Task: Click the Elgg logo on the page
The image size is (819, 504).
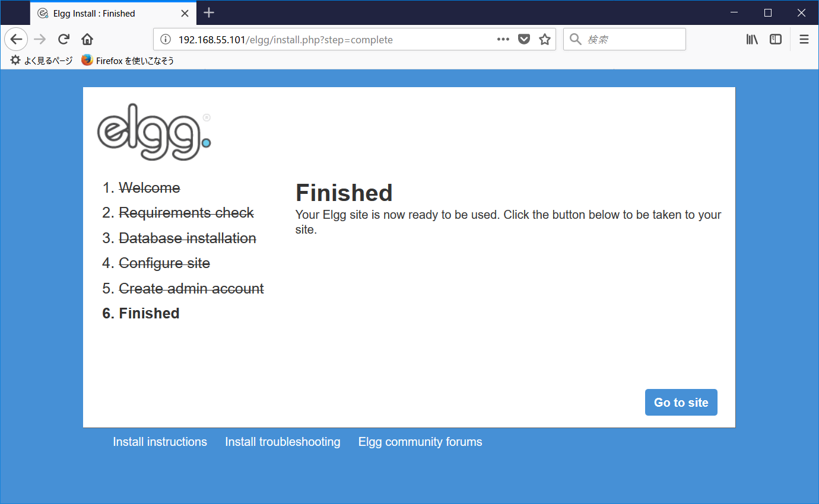Action: click(x=153, y=131)
